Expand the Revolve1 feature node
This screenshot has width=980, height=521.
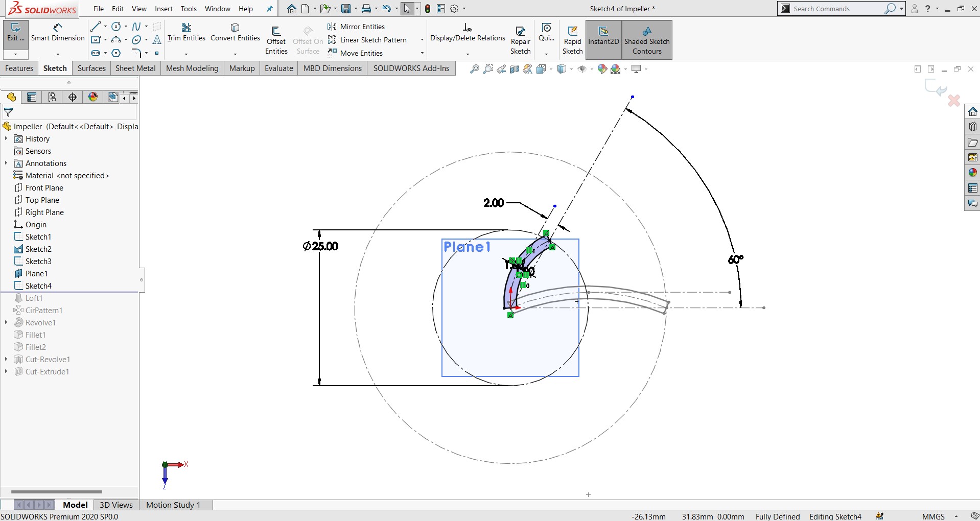coord(6,323)
